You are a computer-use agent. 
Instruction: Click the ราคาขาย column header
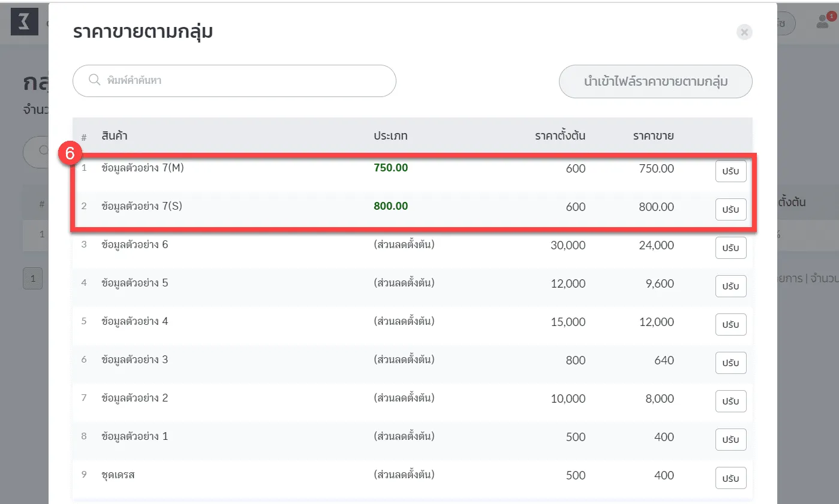[653, 136]
